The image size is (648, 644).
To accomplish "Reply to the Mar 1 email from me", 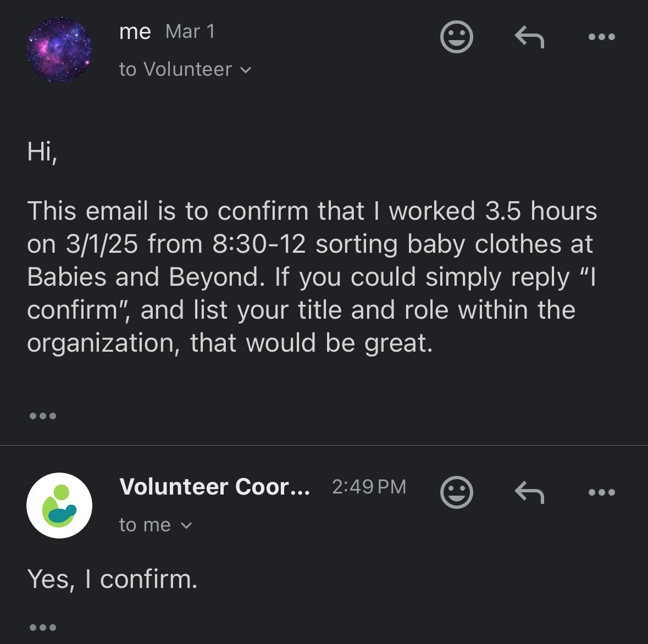I will [x=529, y=37].
